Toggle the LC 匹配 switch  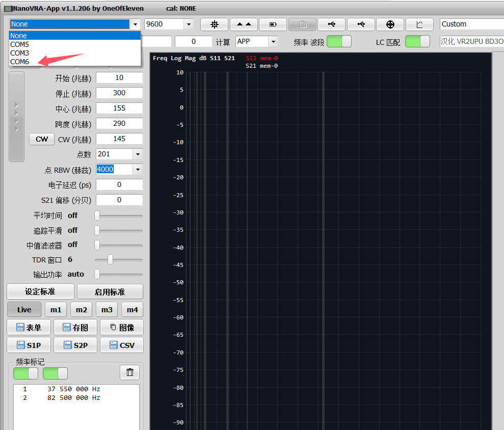click(417, 41)
